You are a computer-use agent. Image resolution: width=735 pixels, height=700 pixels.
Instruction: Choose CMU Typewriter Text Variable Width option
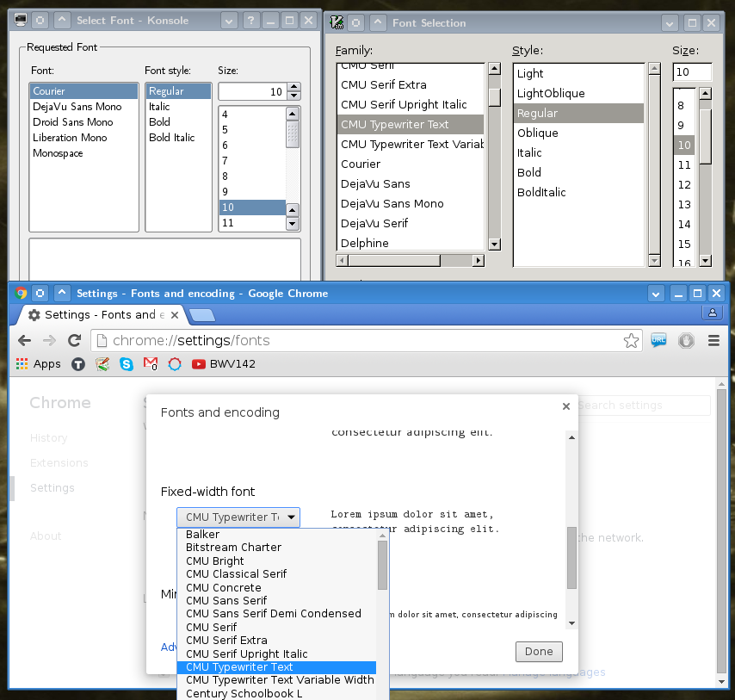[280, 680]
